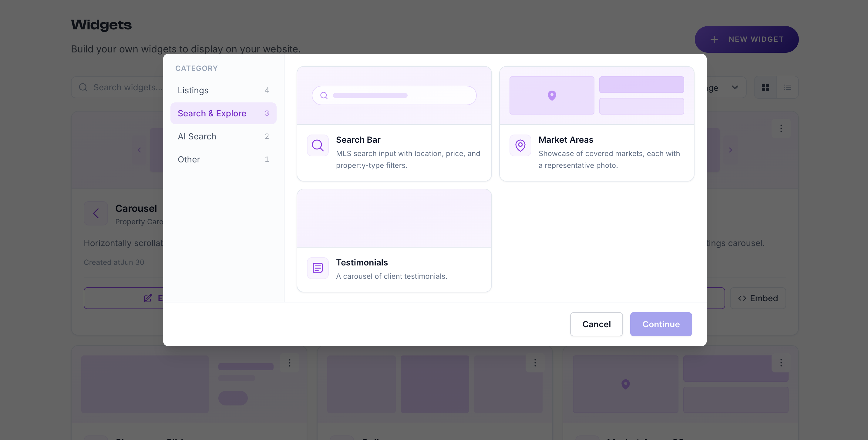Select the Search & Explore category
This screenshot has width=868, height=440.
(x=223, y=113)
